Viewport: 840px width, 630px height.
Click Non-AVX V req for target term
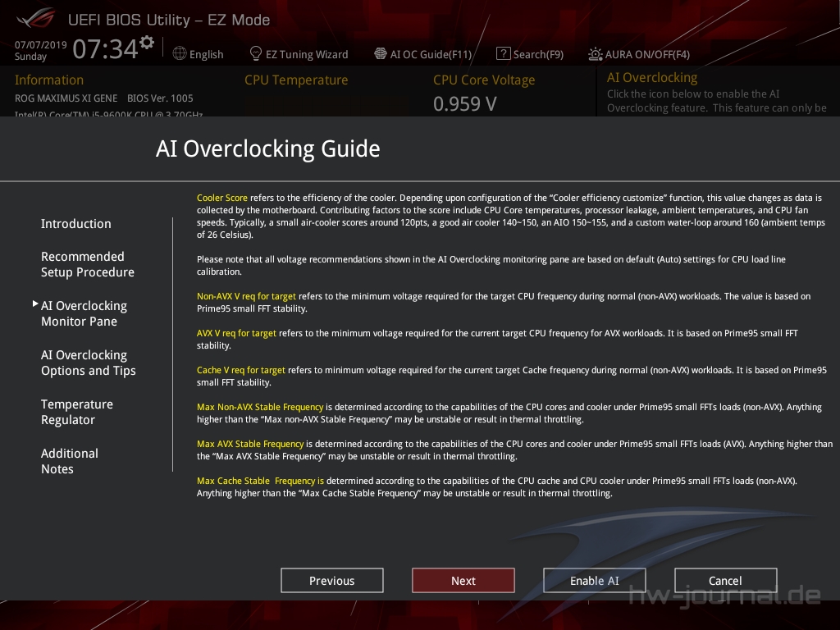[x=246, y=296]
